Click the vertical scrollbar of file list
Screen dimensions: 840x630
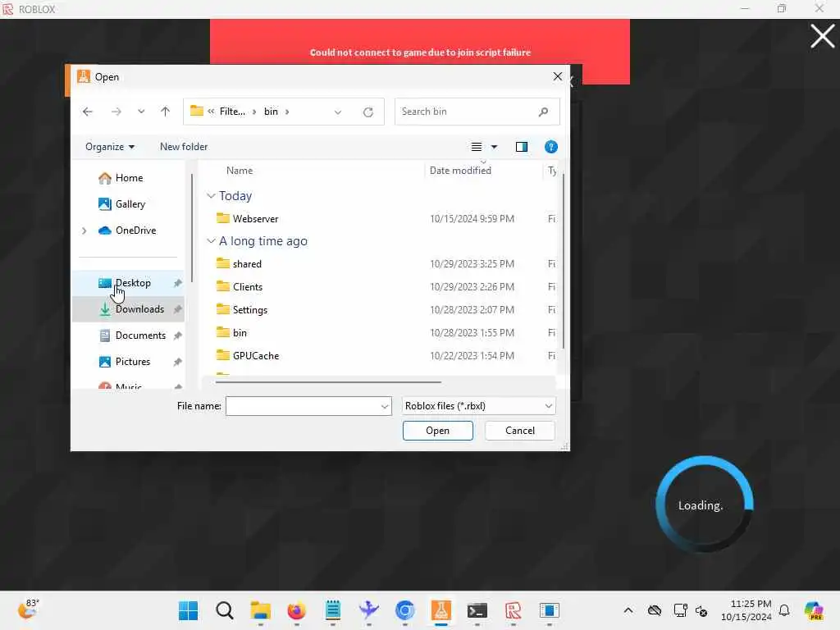[x=563, y=262]
